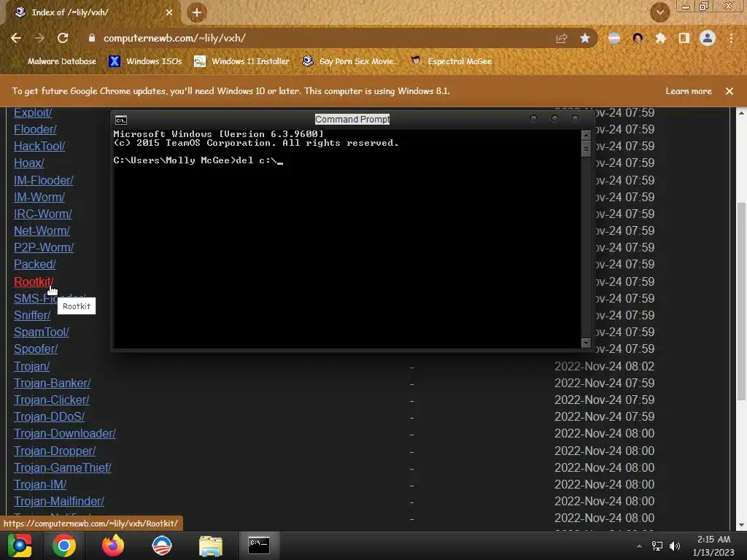This screenshot has height=560, width=747.
Task: Open the Rootkit/ directory link
Action: tap(34, 281)
